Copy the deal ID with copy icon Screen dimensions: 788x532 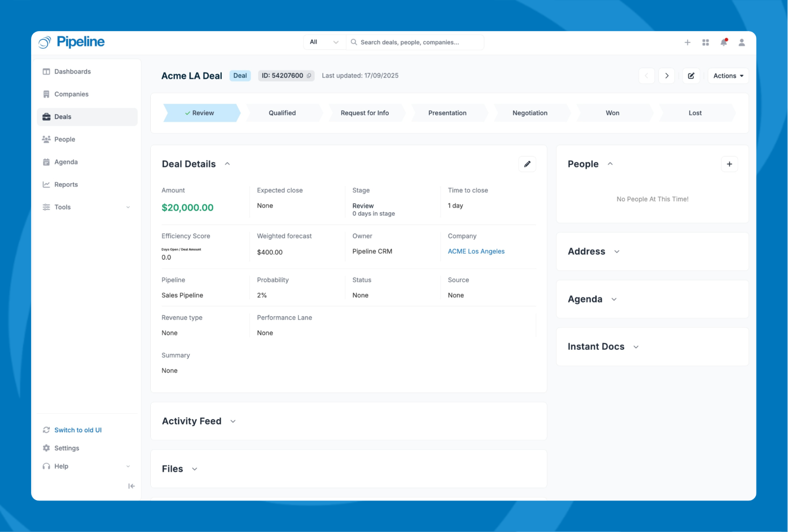click(309, 76)
